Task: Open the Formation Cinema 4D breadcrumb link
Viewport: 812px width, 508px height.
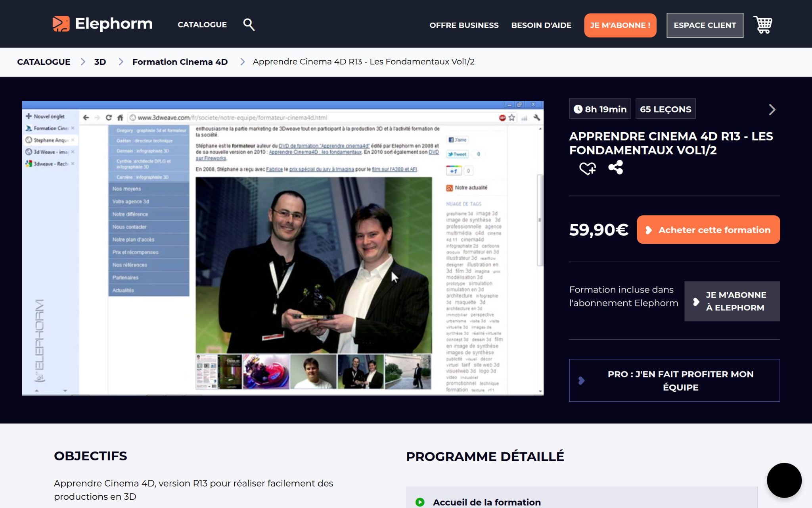Action: click(x=180, y=62)
